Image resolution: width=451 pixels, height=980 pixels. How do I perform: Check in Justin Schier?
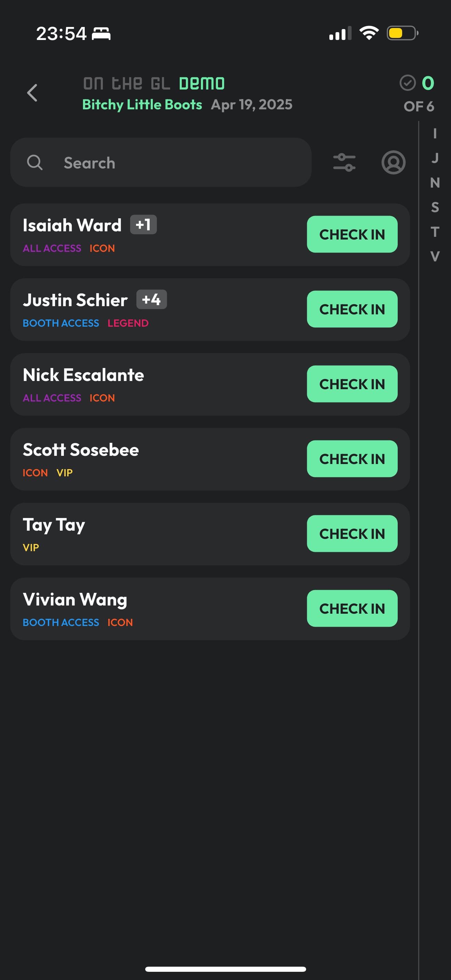(352, 309)
